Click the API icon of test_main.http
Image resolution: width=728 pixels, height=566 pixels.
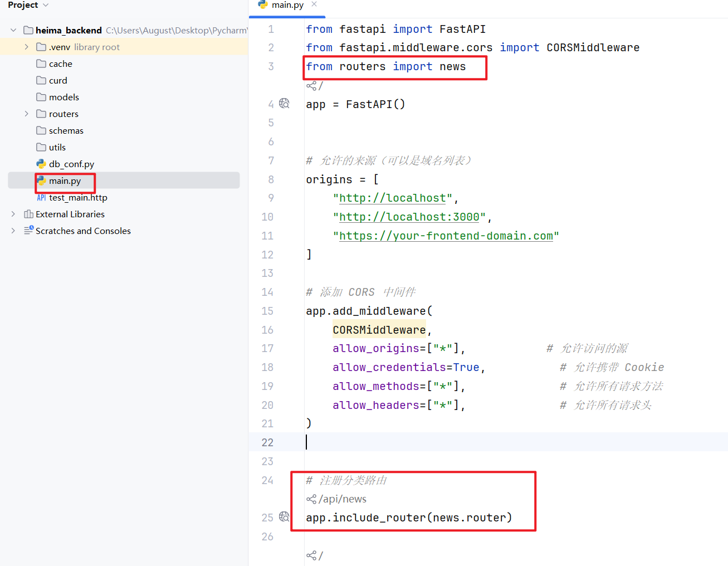pyautogui.click(x=41, y=198)
